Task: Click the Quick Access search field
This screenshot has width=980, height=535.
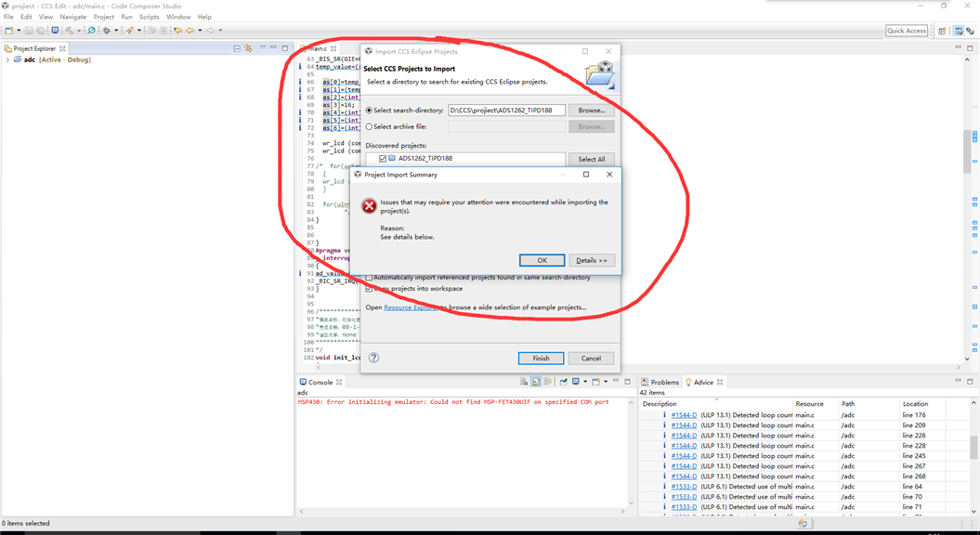Action: [x=907, y=31]
